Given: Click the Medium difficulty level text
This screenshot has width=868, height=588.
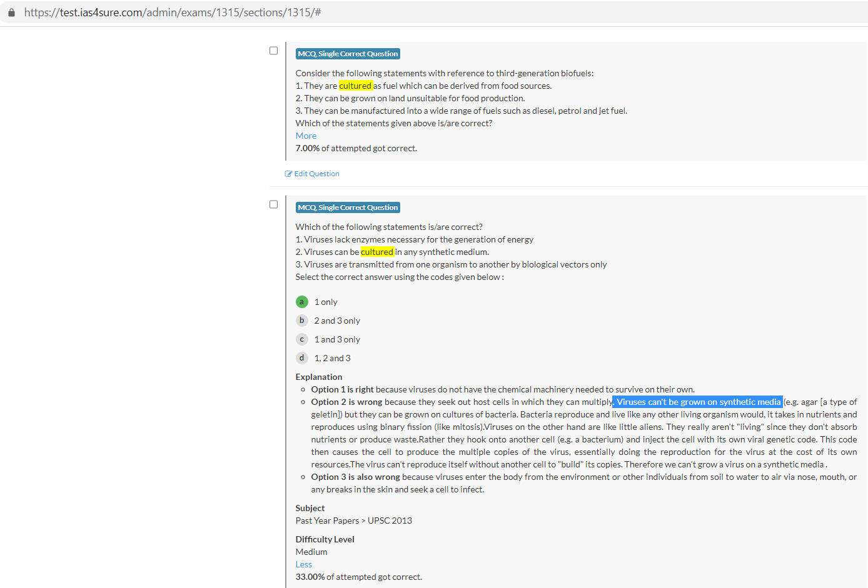Looking at the screenshot, I should point(311,552).
